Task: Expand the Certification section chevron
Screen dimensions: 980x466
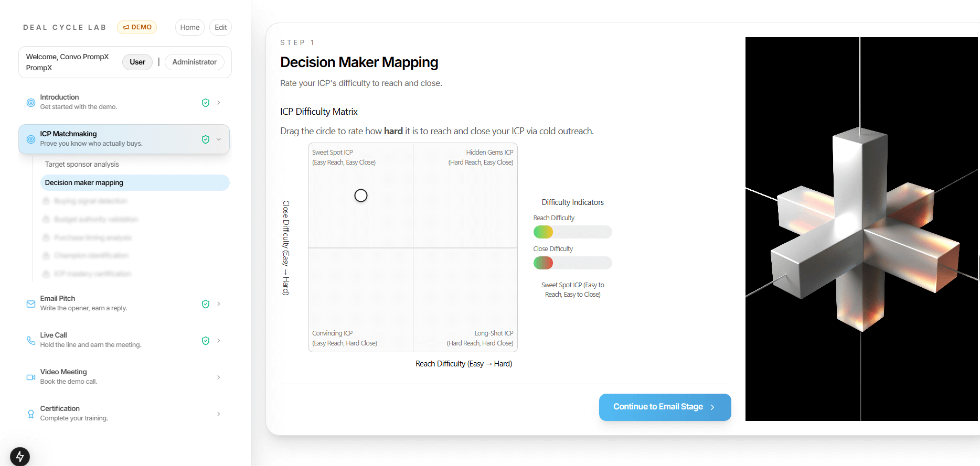Action: point(219,414)
